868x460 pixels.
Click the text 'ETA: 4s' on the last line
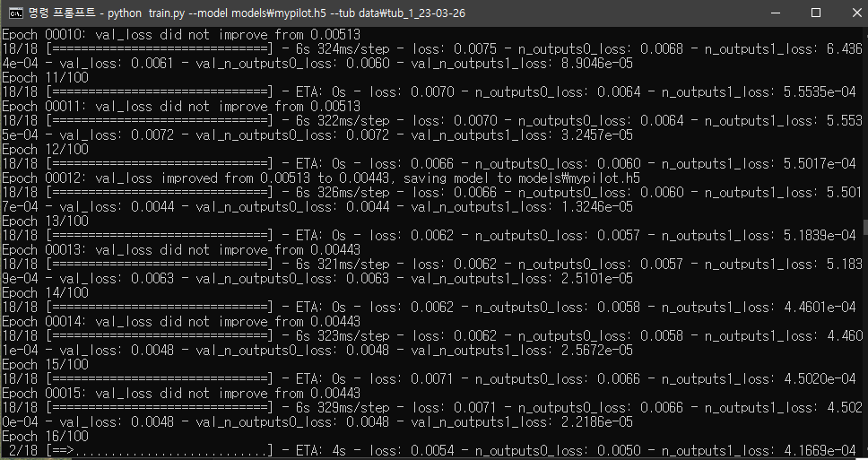click(x=321, y=451)
